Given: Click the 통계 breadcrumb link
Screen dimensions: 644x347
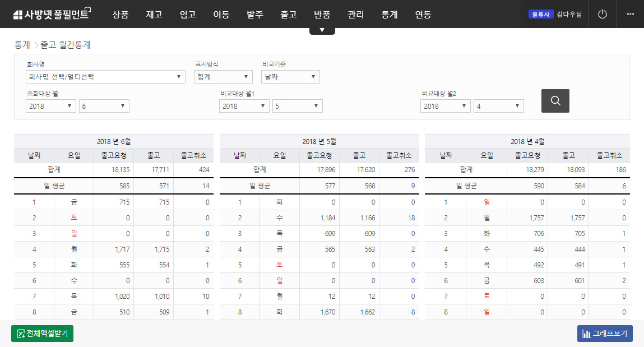Looking at the screenshot, I should click(x=22, y=45).
